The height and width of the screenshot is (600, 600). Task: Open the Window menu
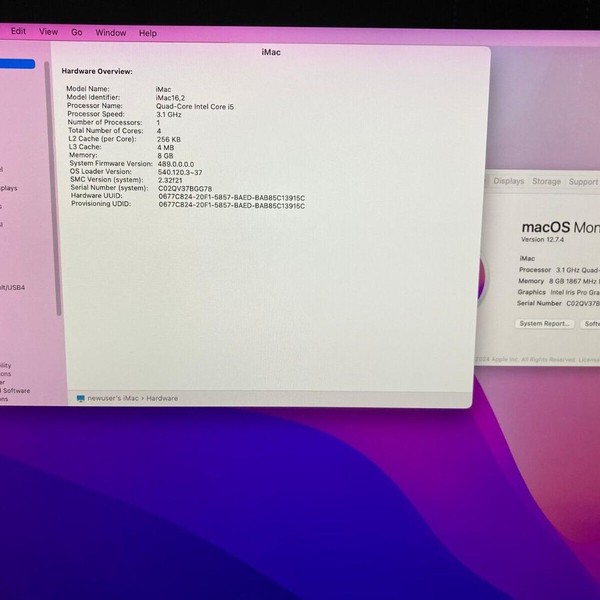[x=111, y=33]
